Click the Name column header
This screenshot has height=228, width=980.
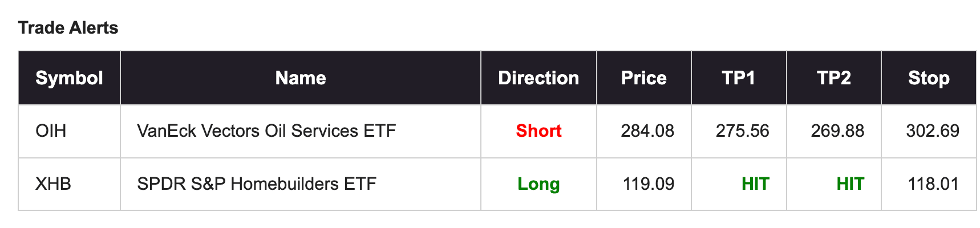click(301, 78)
